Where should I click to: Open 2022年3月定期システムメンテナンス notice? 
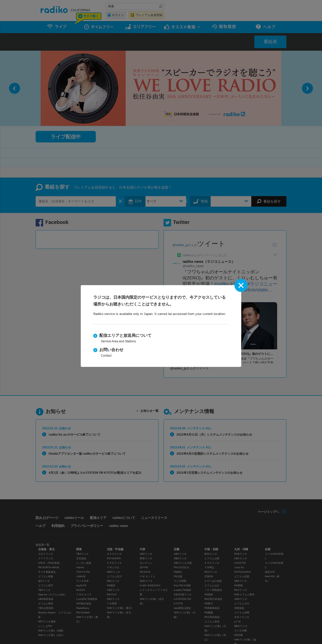(x=209, y=473)
